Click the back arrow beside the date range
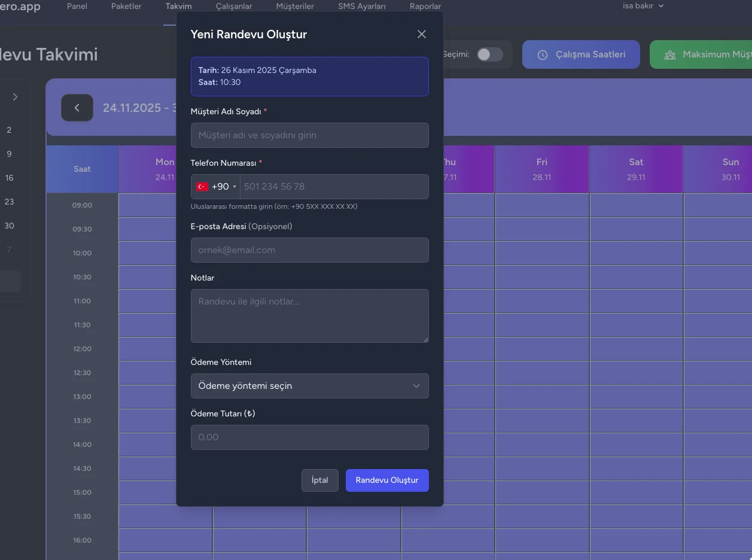 [77, 108]
